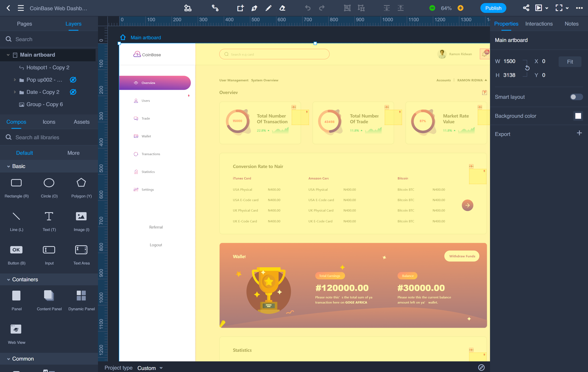Click the compass icon at bottom right
Image resolution: width=588 pixels, height=372 pixels.
(481, 367)
